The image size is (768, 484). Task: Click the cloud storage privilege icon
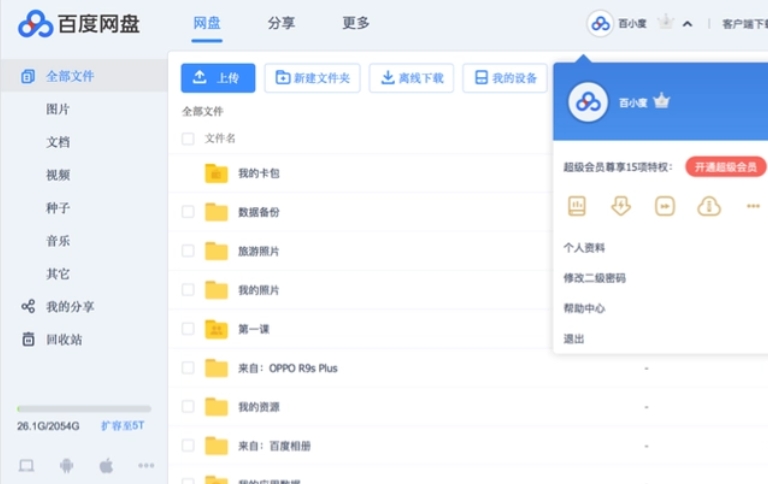point(709,206)
